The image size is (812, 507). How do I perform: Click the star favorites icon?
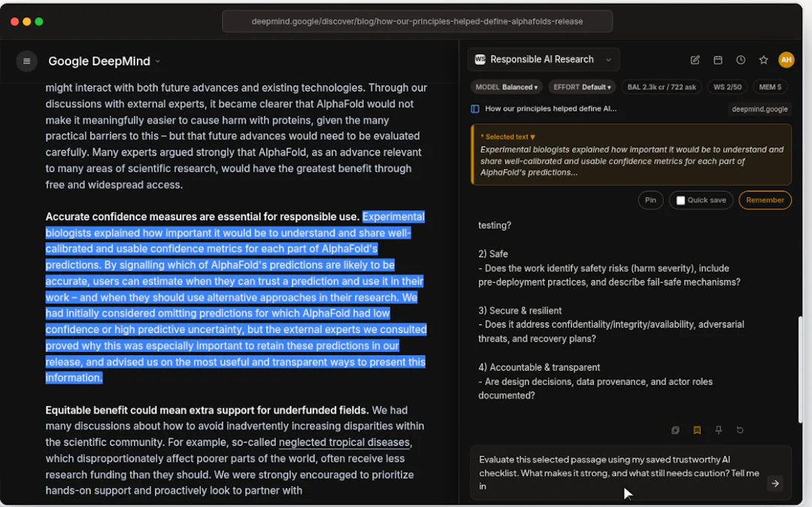point(763,60)
